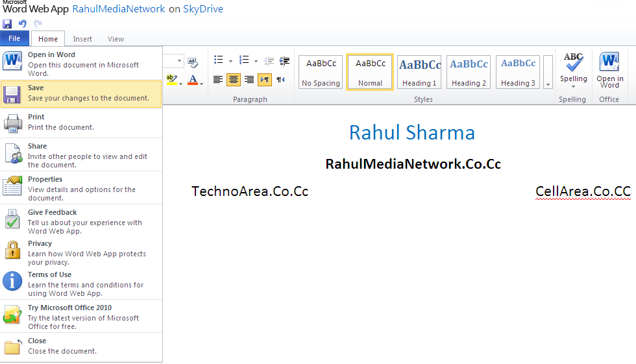Apply the Heading 1 style

(x=419, y=72)
